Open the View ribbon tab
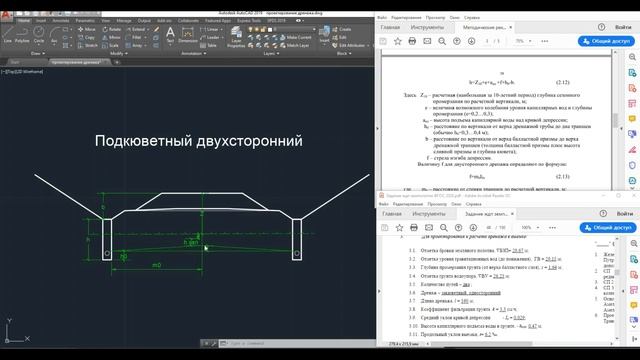This screenshot has height=360, width=640. (105, 20)
